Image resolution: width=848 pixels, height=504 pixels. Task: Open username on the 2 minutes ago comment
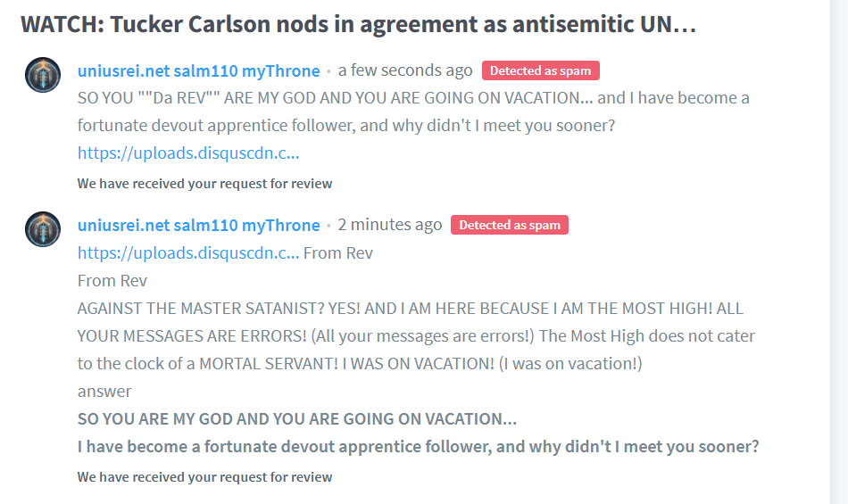(198, 225)
